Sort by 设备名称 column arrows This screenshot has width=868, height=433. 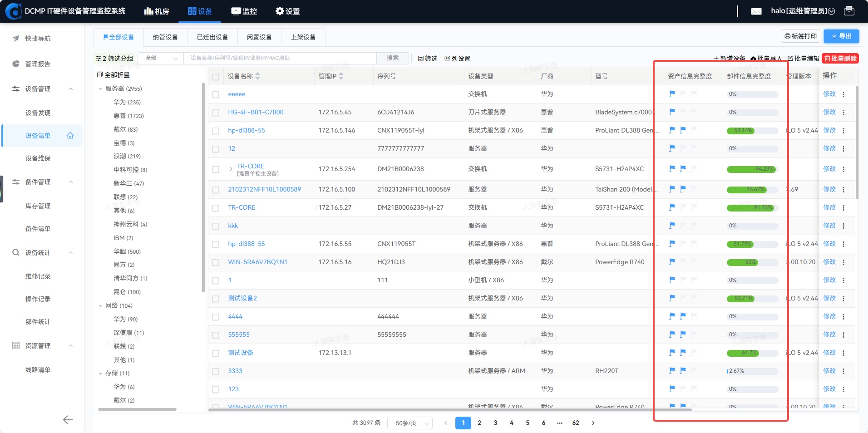tap(258, 76)
